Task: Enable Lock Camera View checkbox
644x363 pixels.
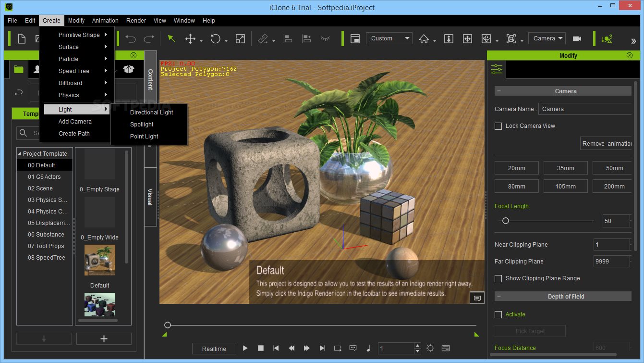Action: [x=498, y=126]
